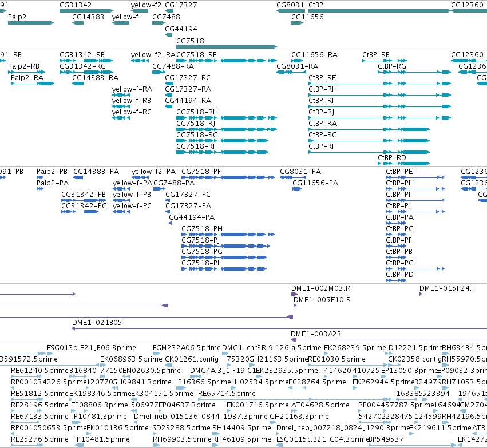Select transcript CtBP-RD
This screenshot has height=448, width=487.
click(x=392, y=158)
